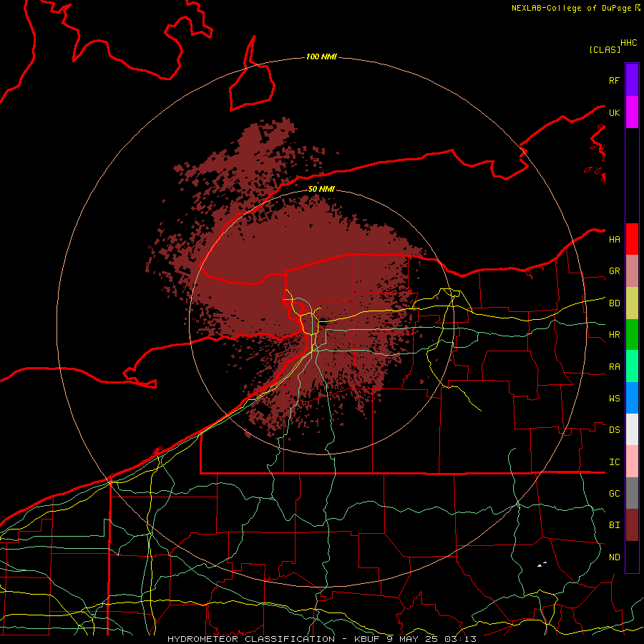Click the HA legend label
This screenshot has width=644, height=644.
(615, 240)
